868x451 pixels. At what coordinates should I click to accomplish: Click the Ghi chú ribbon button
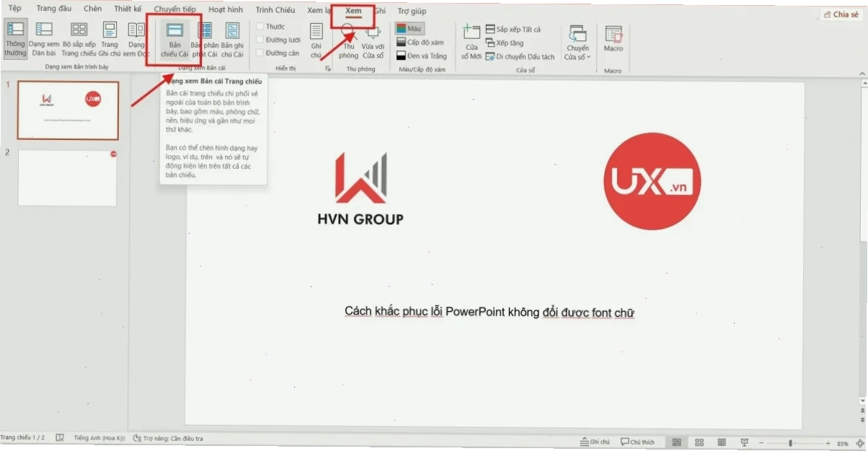click(316, 40)
